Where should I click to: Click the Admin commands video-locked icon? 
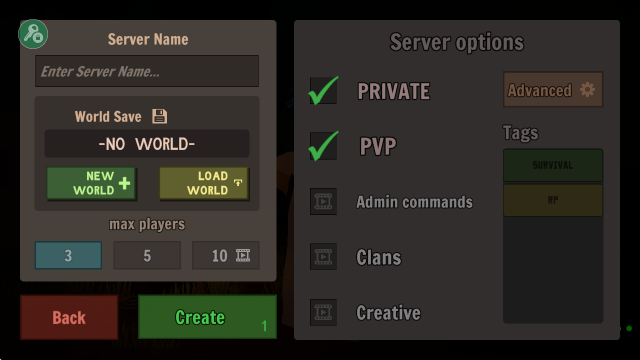coord(323,202)
